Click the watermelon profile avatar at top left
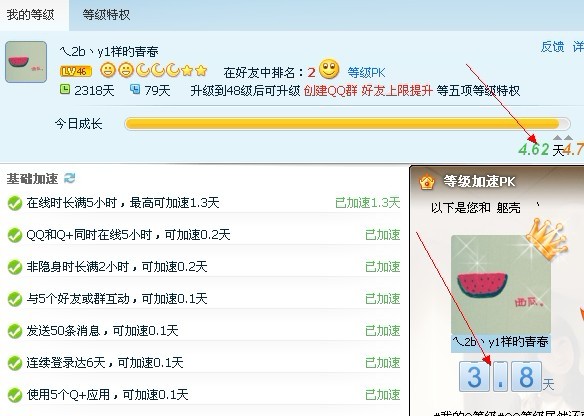The image size is (584, 416). tap(26, 62)
